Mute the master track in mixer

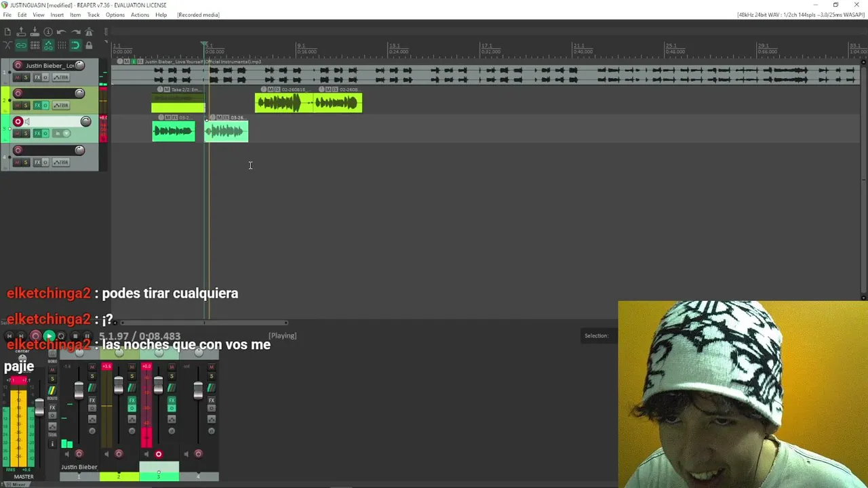[x=52, y=370]
